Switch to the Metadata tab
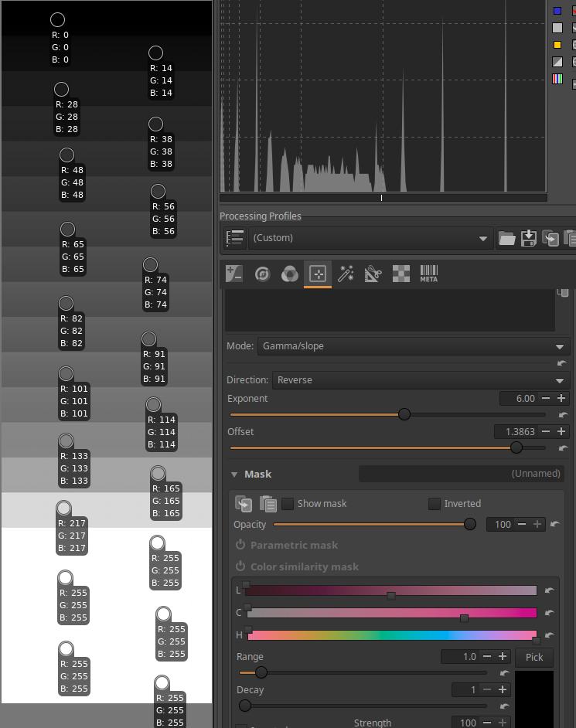Image resolution: width=576 pixels, height=728 pixels. coord(428,274)
